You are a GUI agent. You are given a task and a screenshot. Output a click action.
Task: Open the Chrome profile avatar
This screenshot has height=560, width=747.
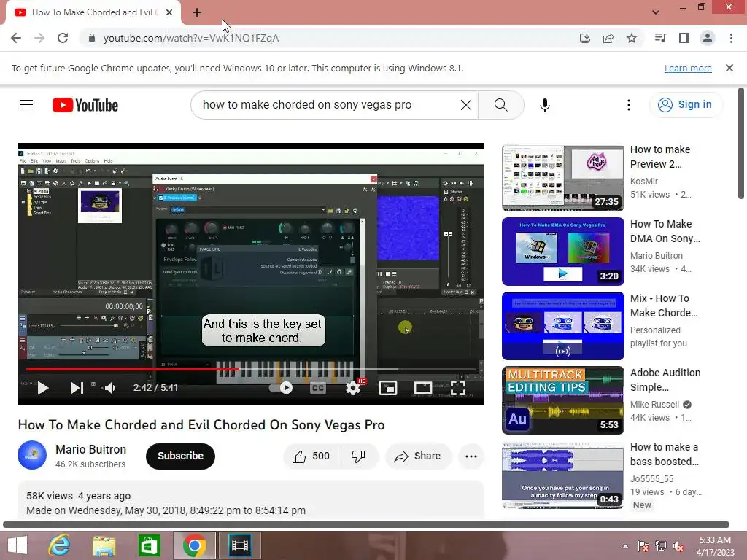708,38
